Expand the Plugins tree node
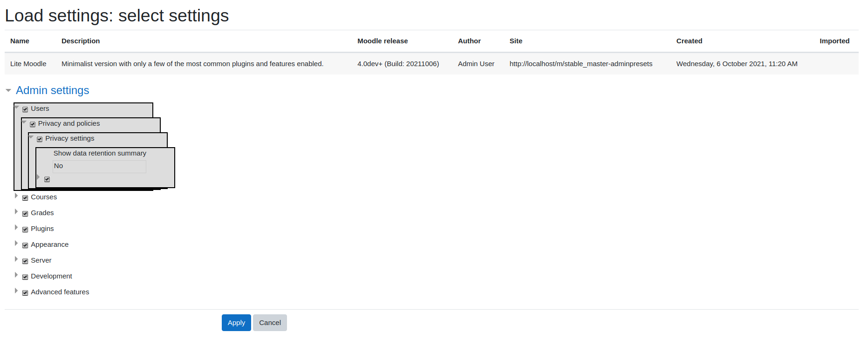The image size is (868, 339). [16, 228]
